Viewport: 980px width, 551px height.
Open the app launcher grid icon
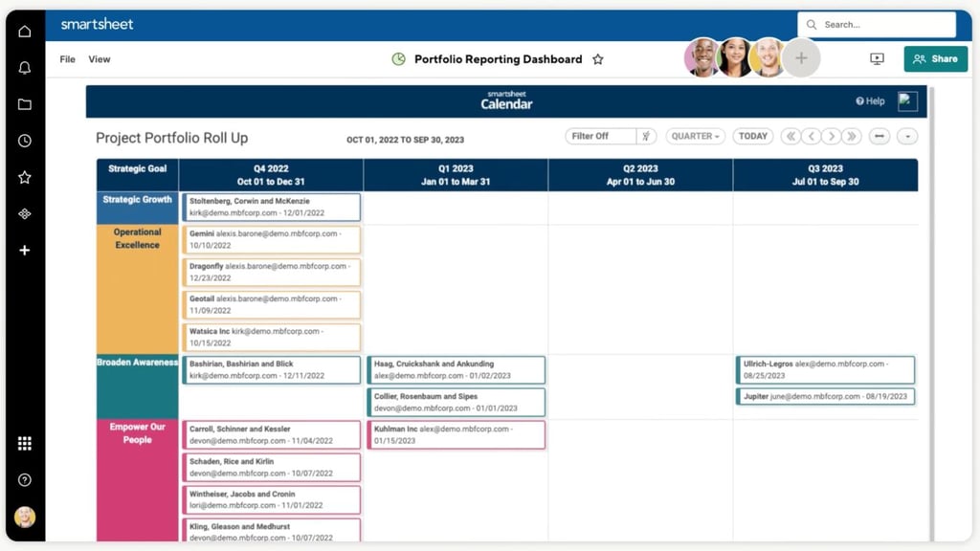tap(24, 443)
